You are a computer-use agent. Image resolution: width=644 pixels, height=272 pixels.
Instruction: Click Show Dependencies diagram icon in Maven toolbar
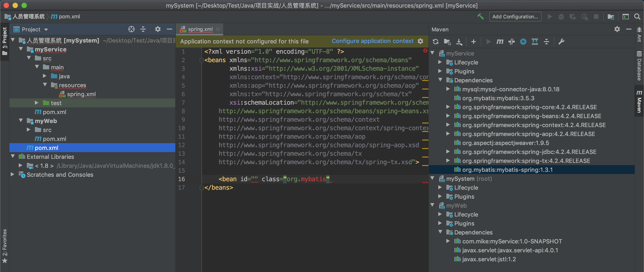[535, 42]
